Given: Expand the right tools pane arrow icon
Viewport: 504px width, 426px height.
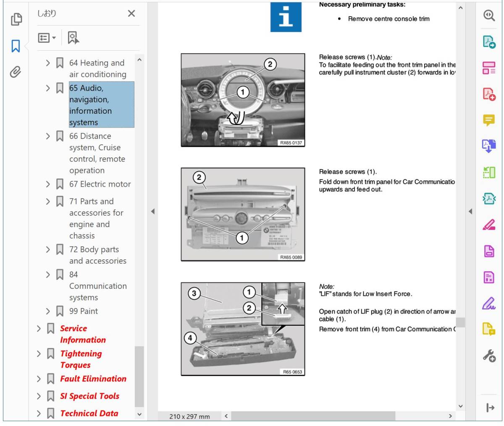Looking at the screenshot, I should 490,408.
